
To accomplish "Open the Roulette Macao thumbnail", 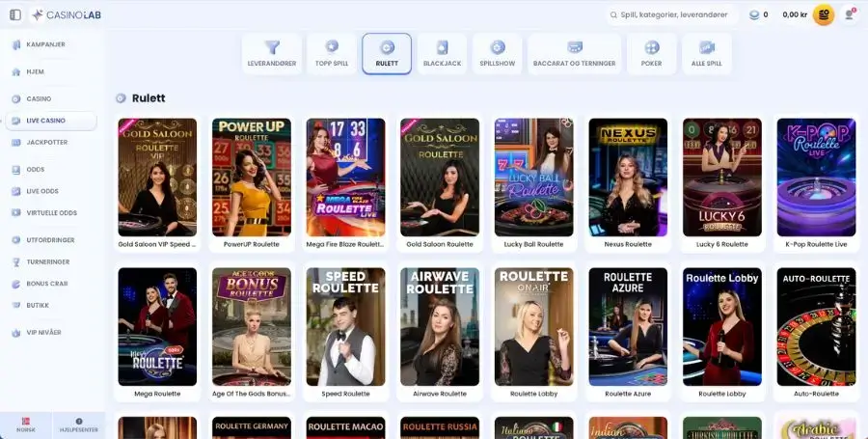I will tap(345, 428).
